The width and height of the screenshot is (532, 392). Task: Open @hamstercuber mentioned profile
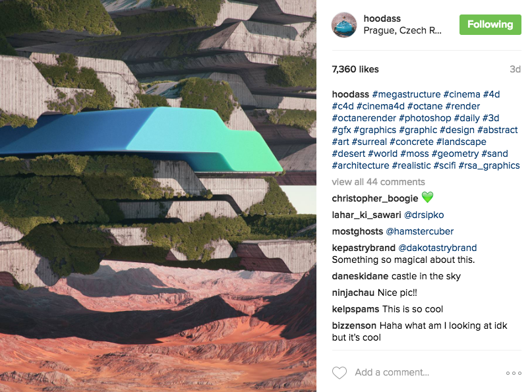coord(420,231)
